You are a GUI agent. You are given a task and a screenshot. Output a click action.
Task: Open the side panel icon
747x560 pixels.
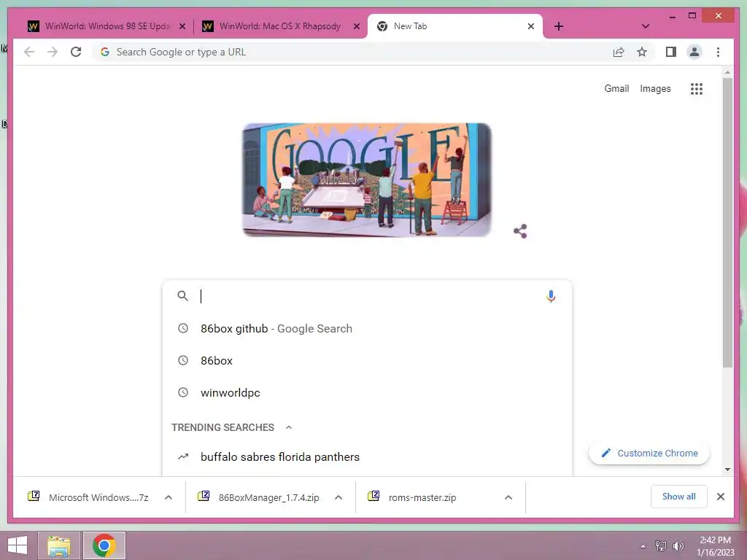pyautogui.click(x=671, y=52)
